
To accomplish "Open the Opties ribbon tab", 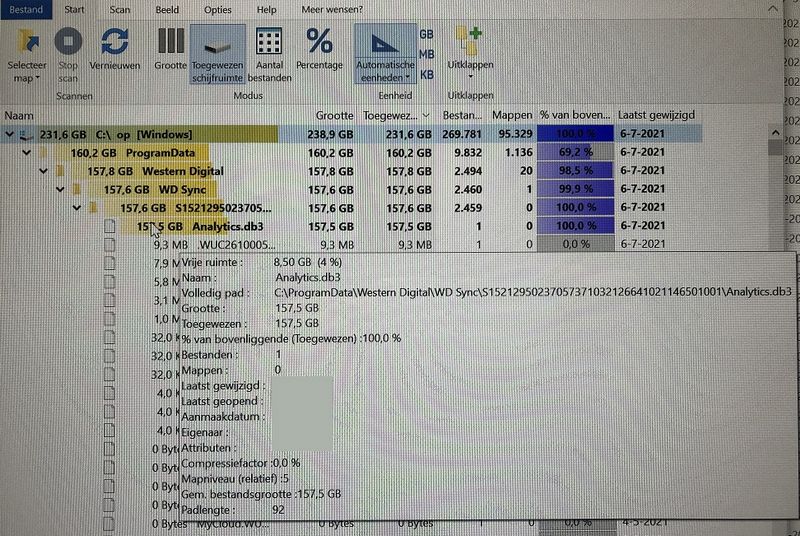I will 217,10.
